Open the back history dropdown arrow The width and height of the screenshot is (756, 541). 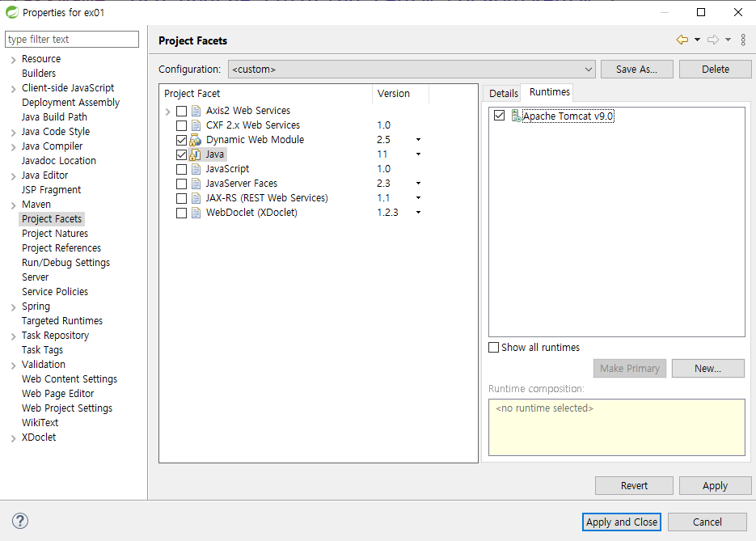[697, 40]
